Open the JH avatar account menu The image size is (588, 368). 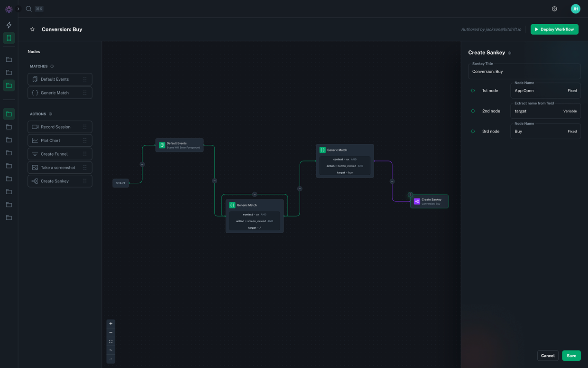(x=575, y=8)
